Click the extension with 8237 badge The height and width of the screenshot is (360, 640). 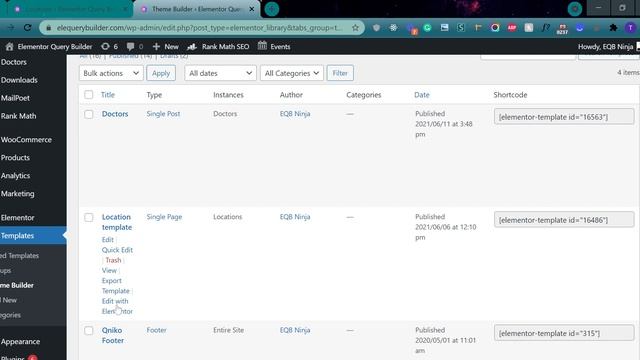tap(562, 29)
